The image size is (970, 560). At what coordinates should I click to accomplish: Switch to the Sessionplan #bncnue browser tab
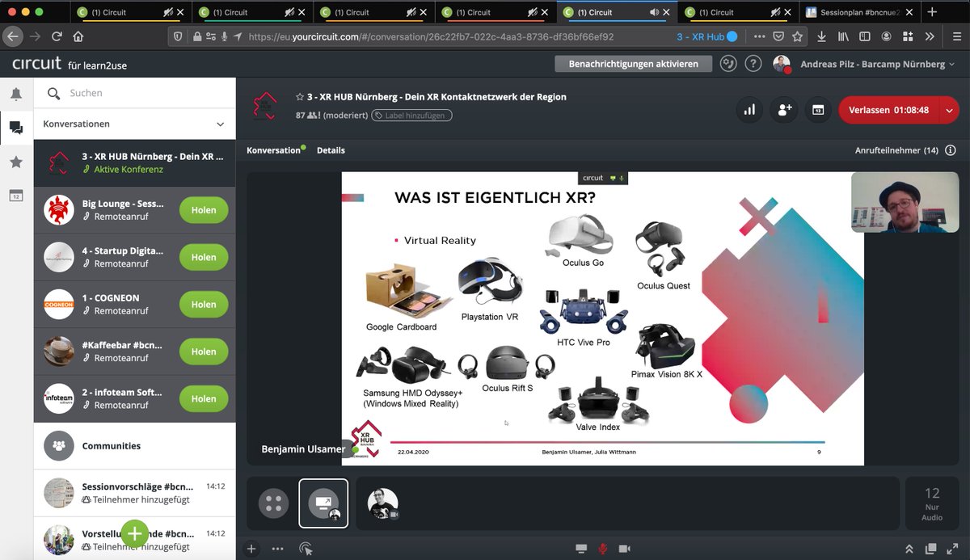click(859, 12)
